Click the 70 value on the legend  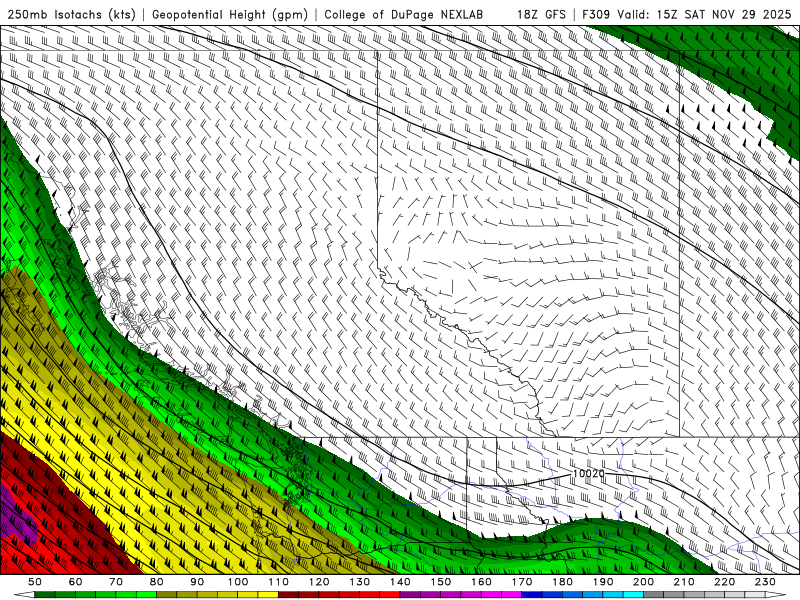tap(116, 582)
